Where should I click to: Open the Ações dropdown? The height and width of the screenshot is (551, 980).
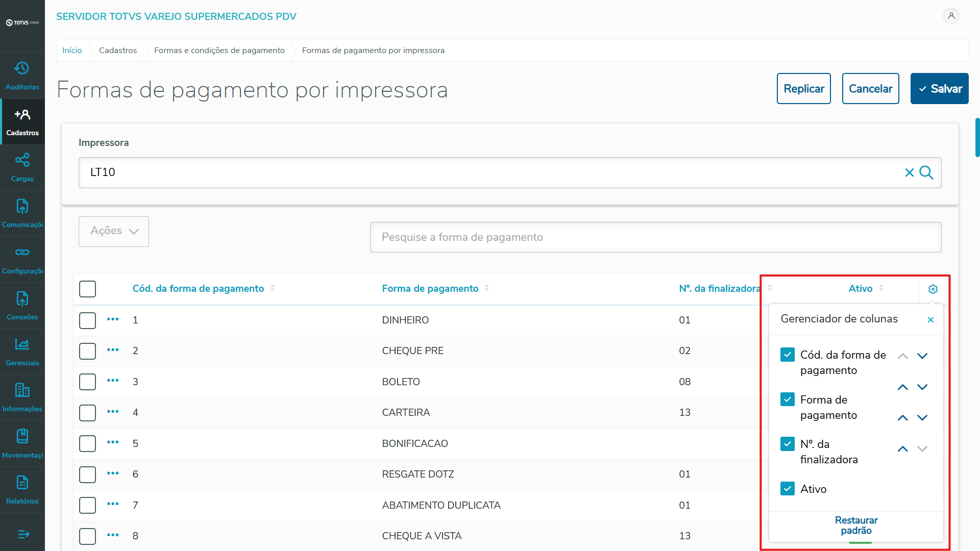click(x=114, y=231)
